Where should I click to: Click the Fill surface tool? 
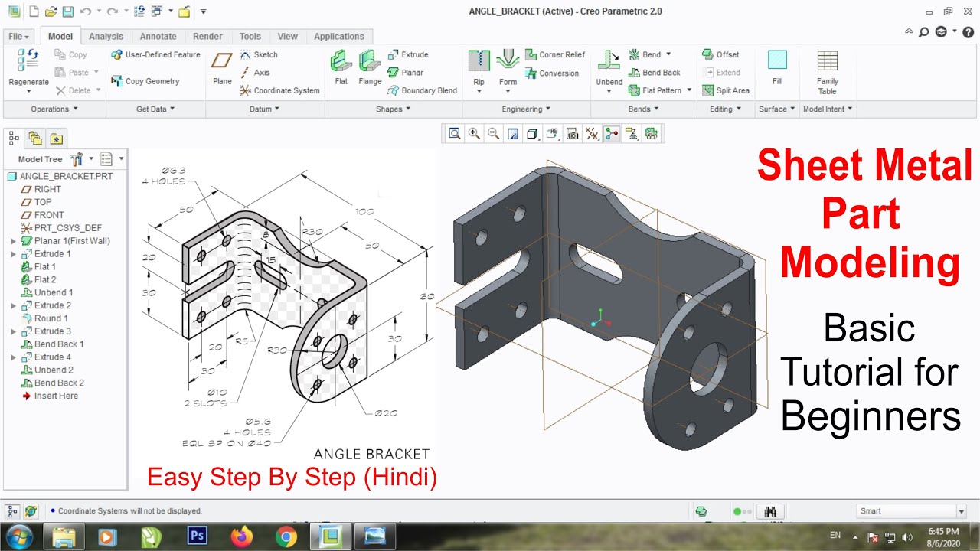(777, 69)
